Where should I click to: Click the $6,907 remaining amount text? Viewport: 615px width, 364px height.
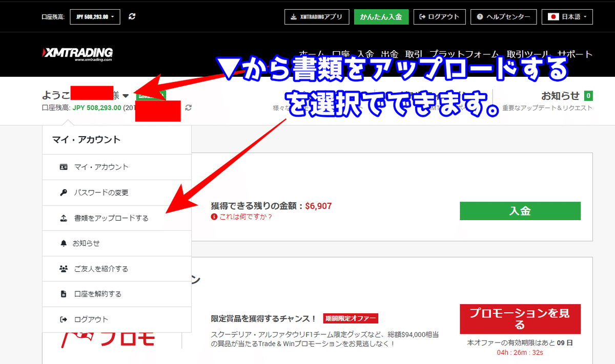318,206
